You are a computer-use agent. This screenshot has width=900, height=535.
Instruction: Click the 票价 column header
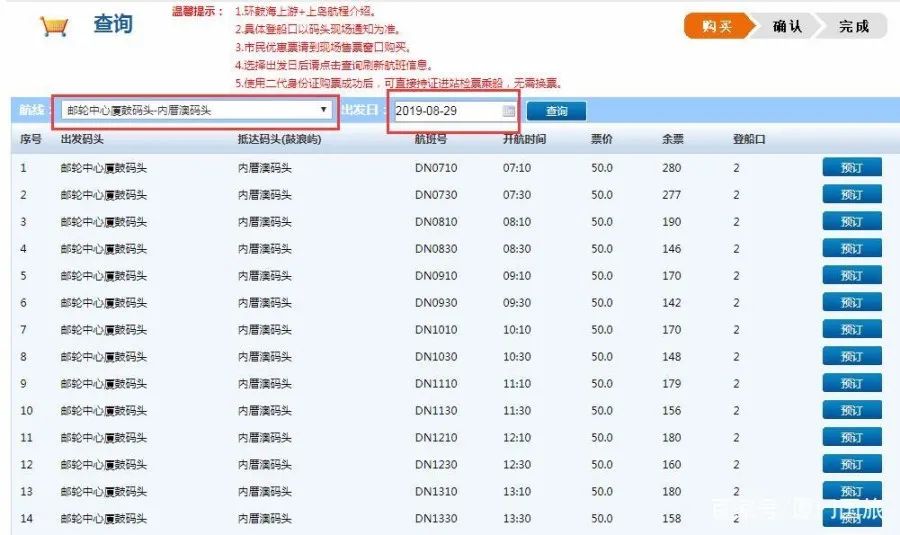click(602, 139)
